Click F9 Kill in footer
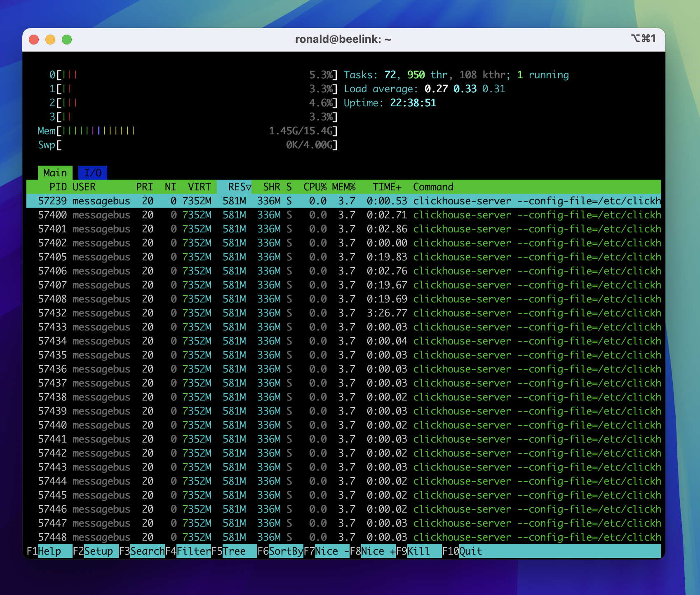The height and width of the screenshot is (595, 700). click(x=419, y=551)
